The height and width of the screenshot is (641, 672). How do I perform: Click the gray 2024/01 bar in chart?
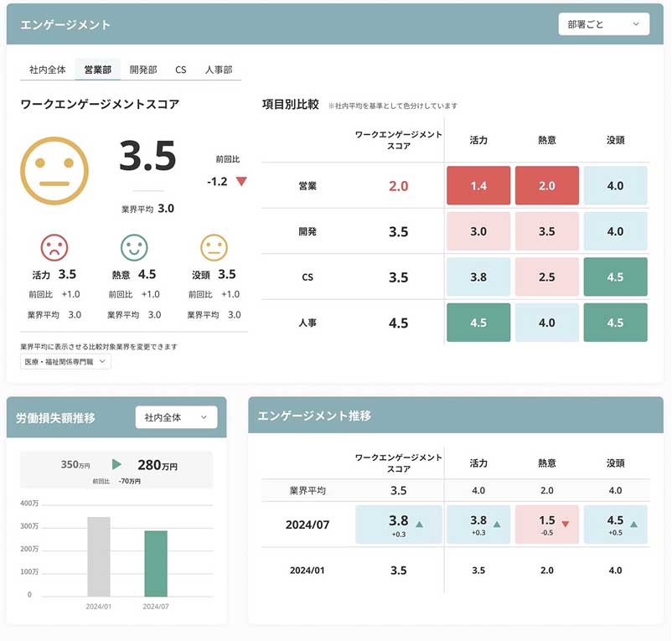click(x=98, y=556)
